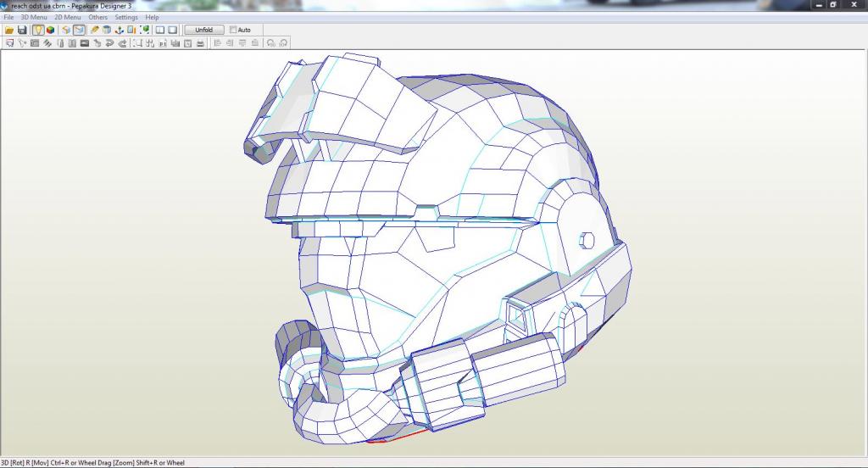The width and height of the screenshot is (868, 468).
Task: Click the second second-row pointer-with-dot tool icon
Action: (x=22, y=43)
